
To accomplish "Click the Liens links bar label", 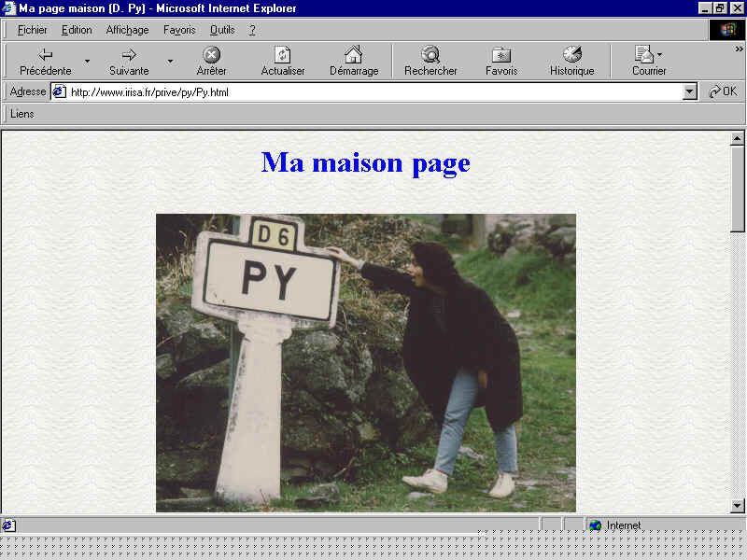I will tap(21, 114).
